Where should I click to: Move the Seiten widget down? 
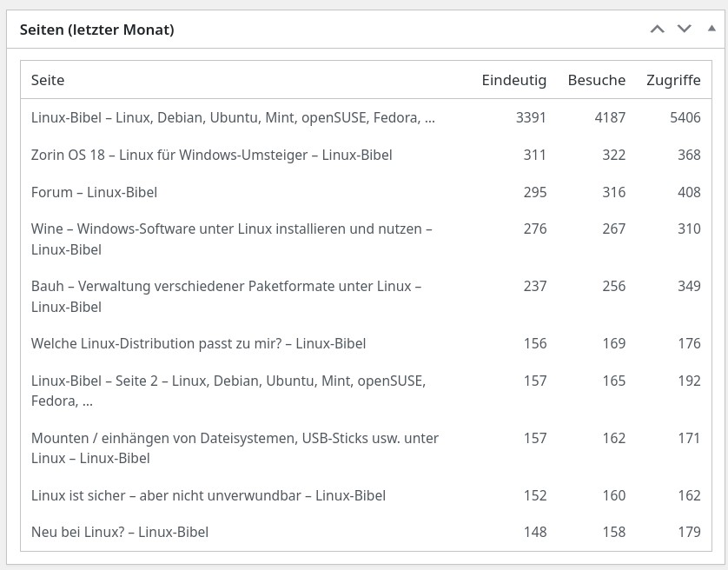pos(685,30)
